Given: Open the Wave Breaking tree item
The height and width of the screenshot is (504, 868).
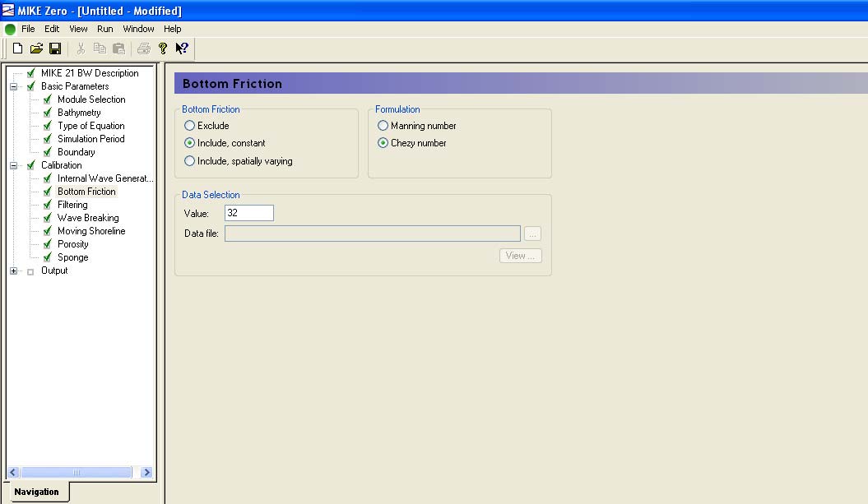Looking at the screenshot, I should click(x=88, y=218).
